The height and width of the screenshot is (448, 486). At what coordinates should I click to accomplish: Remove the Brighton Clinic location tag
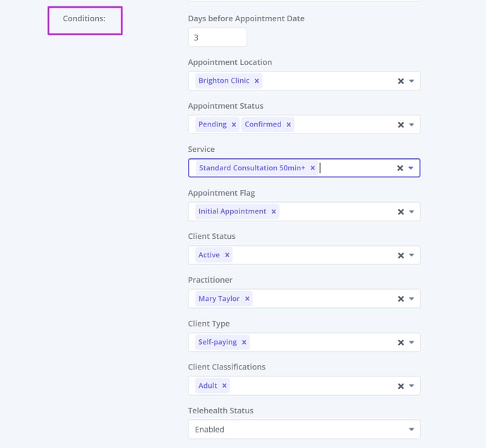click(x=256, y=81)
